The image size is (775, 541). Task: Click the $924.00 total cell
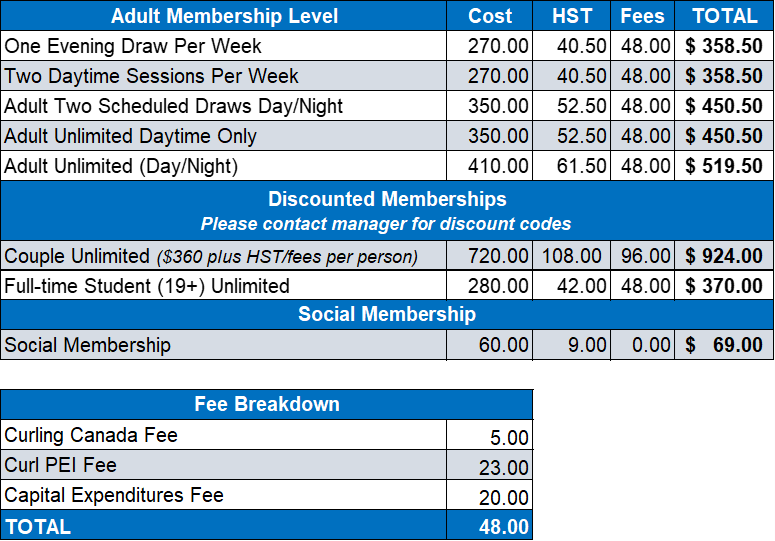coord(724,256)
